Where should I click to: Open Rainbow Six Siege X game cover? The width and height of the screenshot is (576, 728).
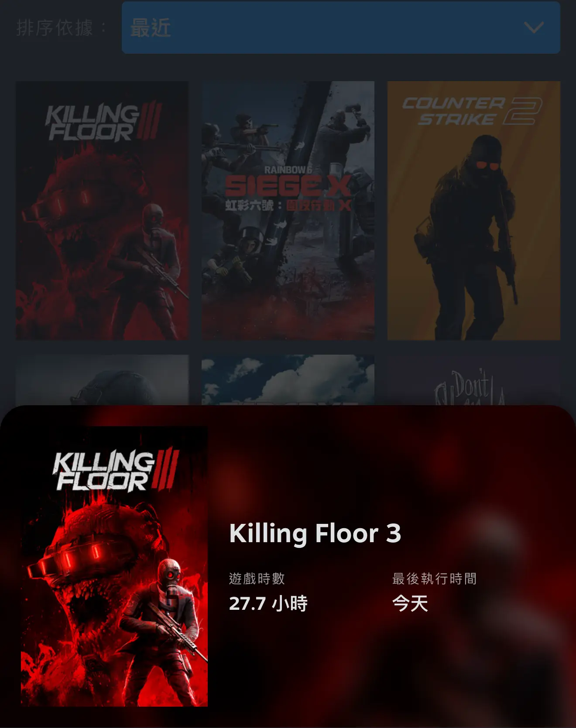coord(288,210)
